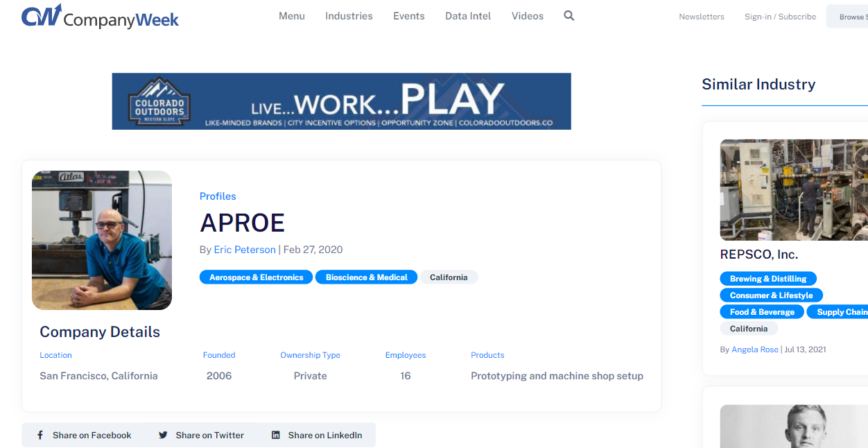This screenshot has height=448, width=868.
Task: Go to the Videos navigation item
Action: [x=528, y=16]
